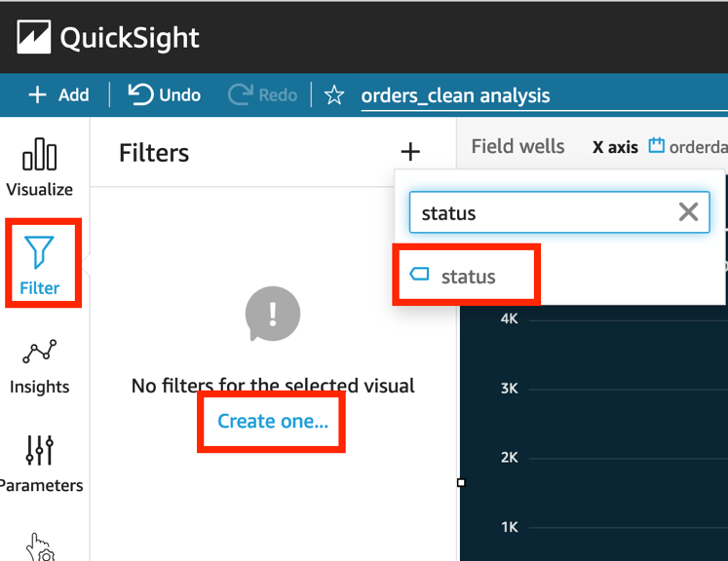Image resolution: width=728 pixels, height=561 pixels.
Task: Click the 3K y-axis label
Action: point(510,389)
